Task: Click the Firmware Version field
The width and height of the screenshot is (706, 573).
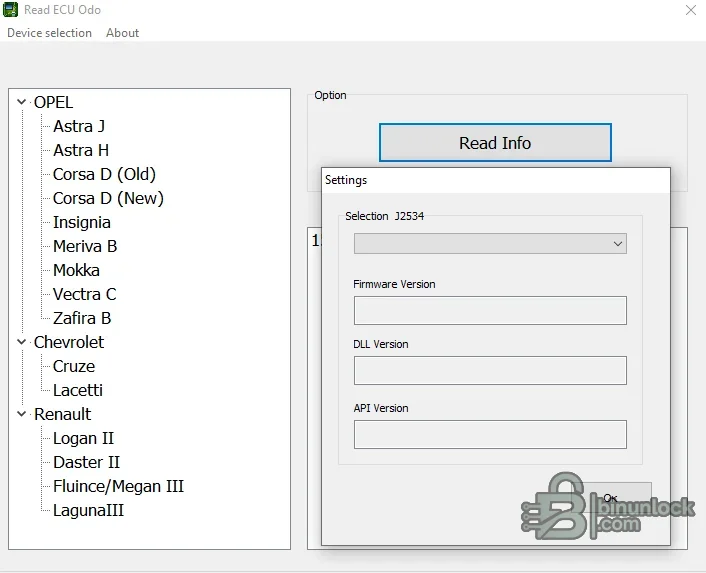Action: (x=490, y=311)
